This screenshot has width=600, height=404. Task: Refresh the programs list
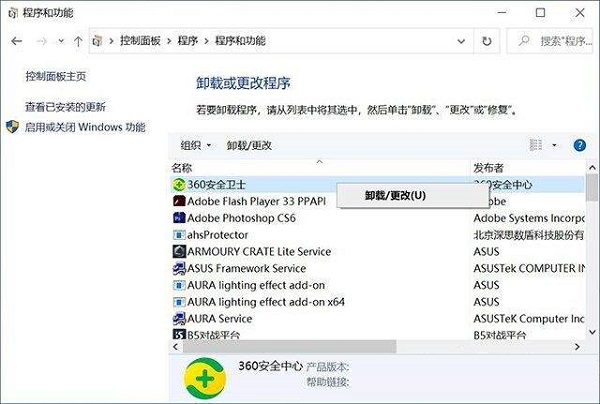click(x=486, y=41)
